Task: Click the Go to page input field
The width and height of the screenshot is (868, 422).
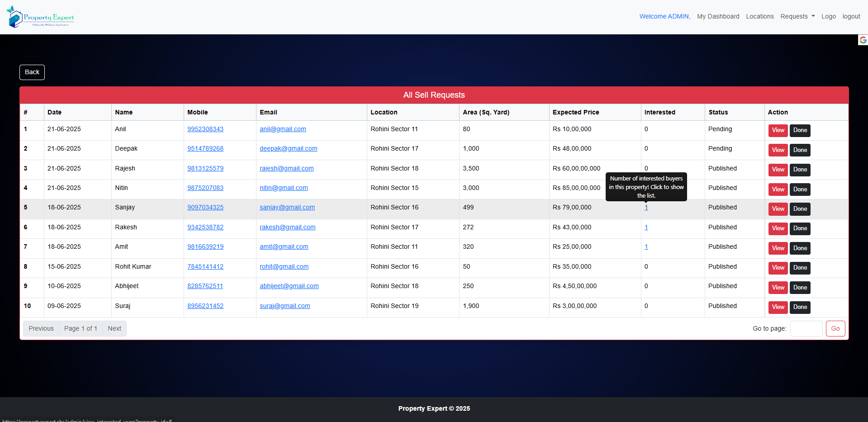Action: point(806,328)
